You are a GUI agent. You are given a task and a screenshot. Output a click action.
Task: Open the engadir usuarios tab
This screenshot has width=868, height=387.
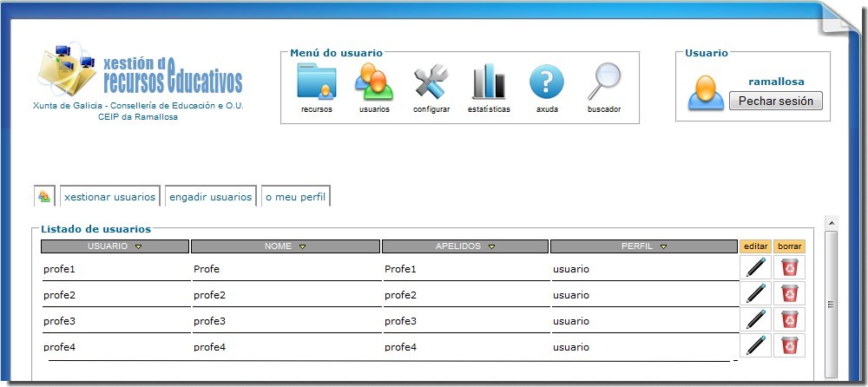tap(210, 197)
